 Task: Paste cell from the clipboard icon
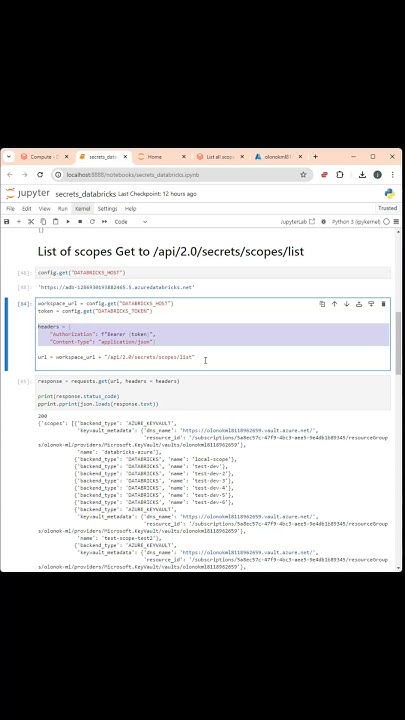[56, 222]
